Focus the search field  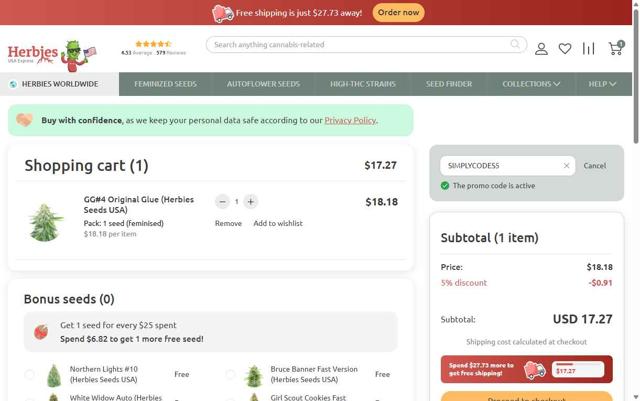pyautogui.click(x=361, y=45)
